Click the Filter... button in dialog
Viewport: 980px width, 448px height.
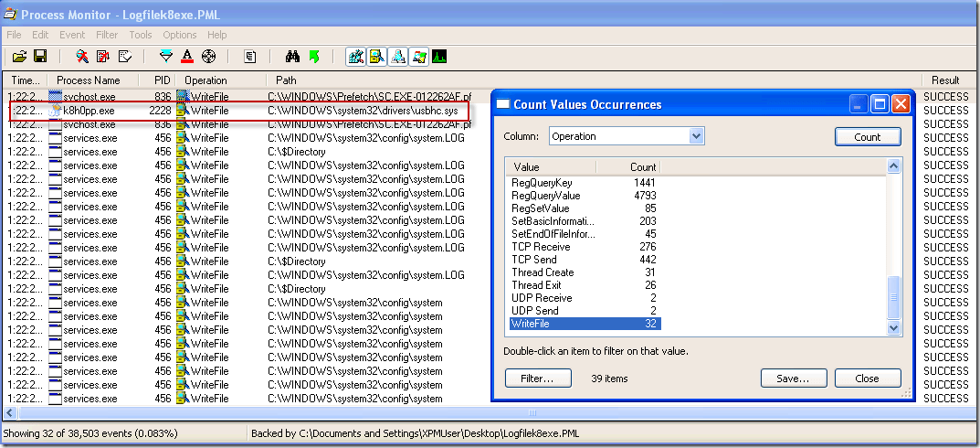pos(538,379)
